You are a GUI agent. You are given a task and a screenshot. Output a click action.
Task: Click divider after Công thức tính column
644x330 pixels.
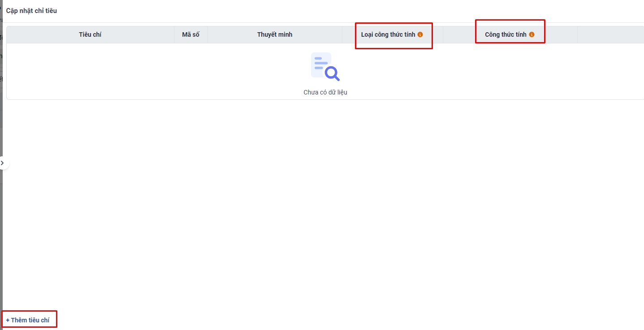coord(577,34)
